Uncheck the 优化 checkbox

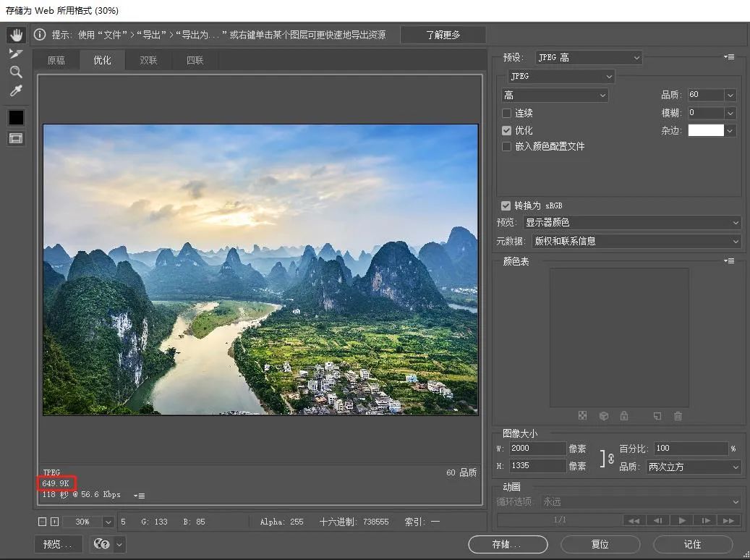point(506,131)
